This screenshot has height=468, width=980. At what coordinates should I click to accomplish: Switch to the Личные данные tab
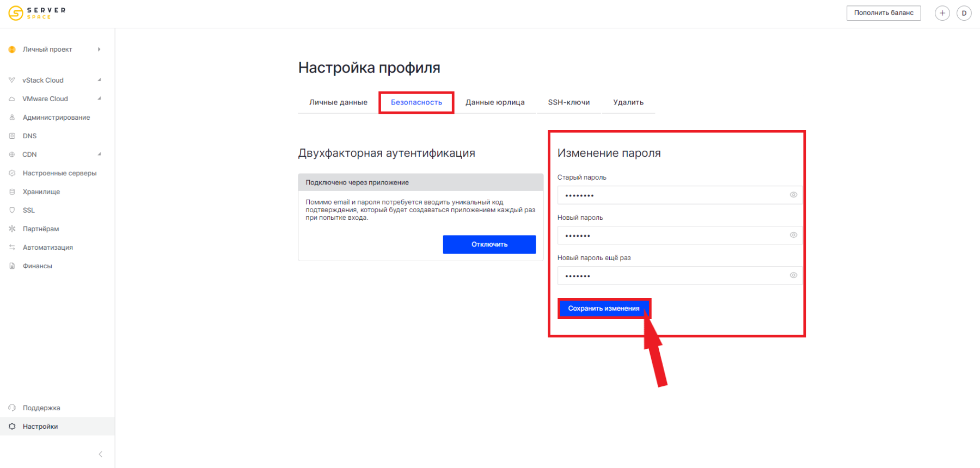338,102
